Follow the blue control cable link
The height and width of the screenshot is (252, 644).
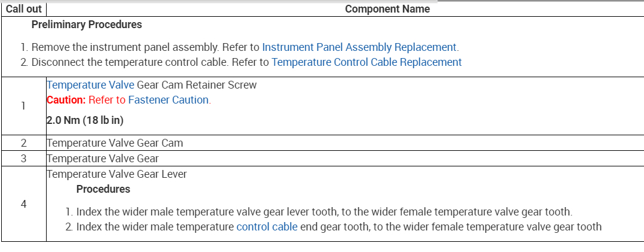267,227
